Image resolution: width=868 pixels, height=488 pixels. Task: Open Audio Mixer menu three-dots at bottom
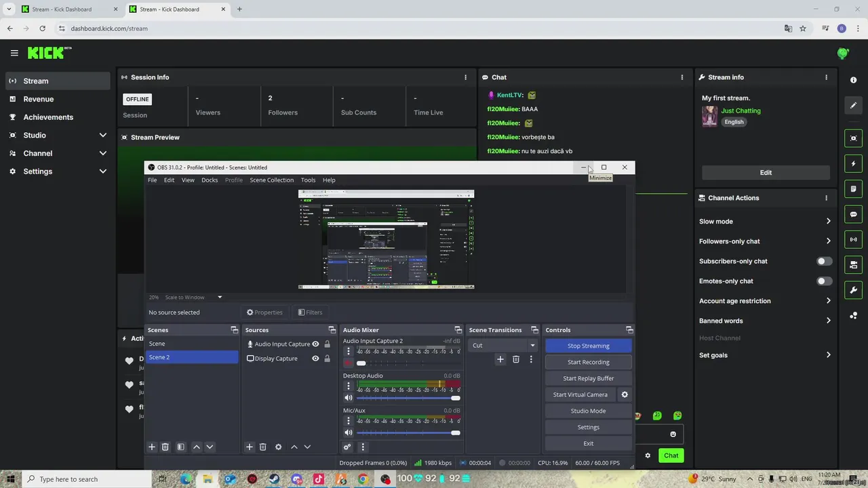click(x=363, y=447)
